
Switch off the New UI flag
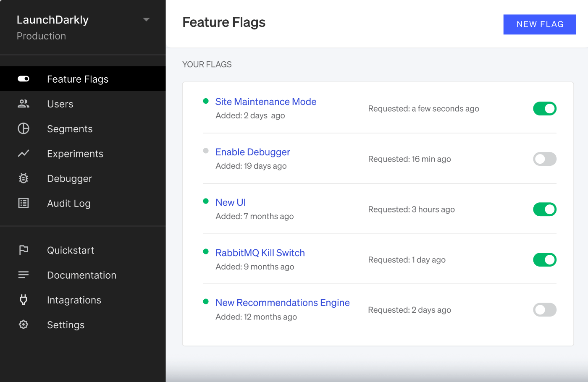click(x=545, y=209)
